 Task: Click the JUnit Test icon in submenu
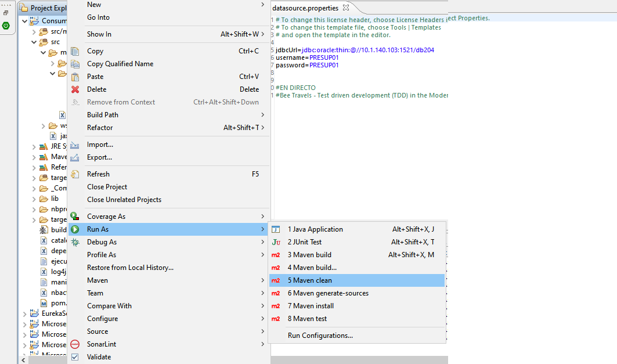(276, 242)
